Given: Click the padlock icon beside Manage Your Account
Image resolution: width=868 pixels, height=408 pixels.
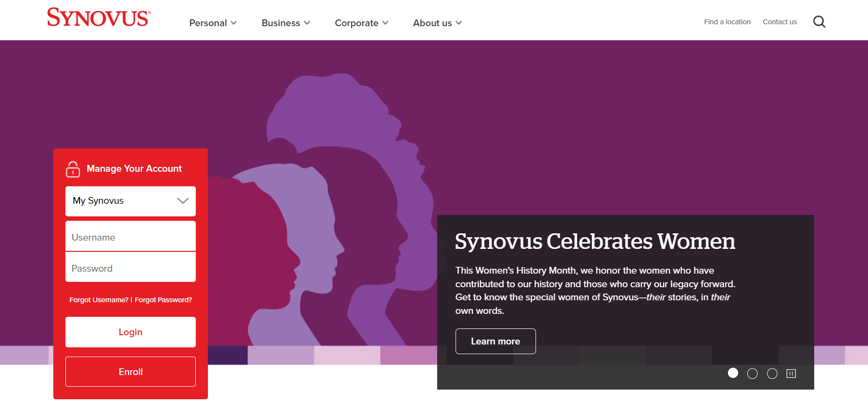Looking at the screenshot, I should click(73, 169).
